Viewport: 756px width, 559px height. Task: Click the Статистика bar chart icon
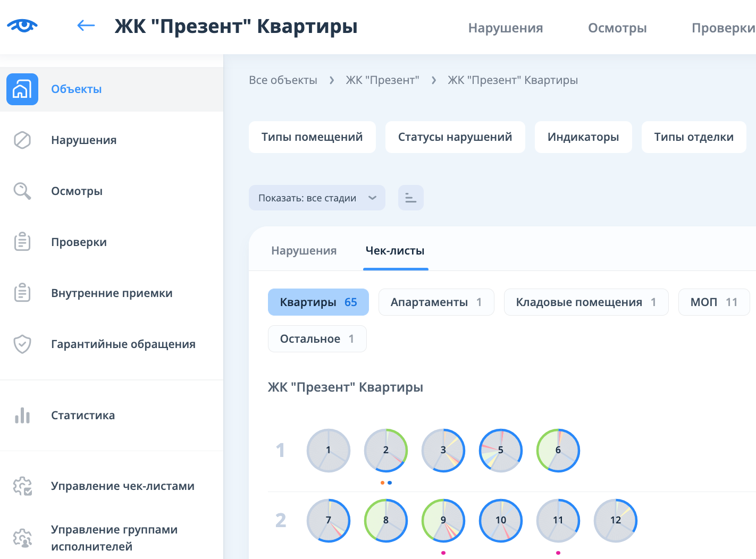coord(22,416)
